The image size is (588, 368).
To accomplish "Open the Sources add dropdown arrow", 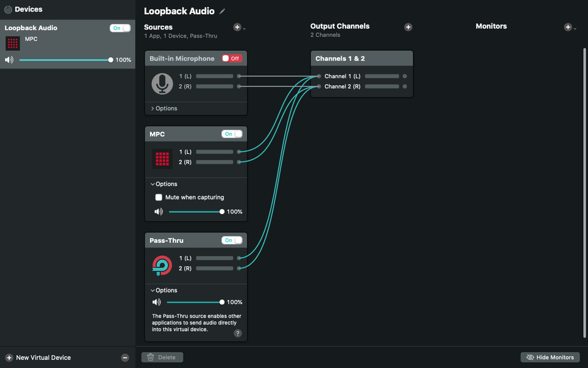I will [x=244, y=29].
